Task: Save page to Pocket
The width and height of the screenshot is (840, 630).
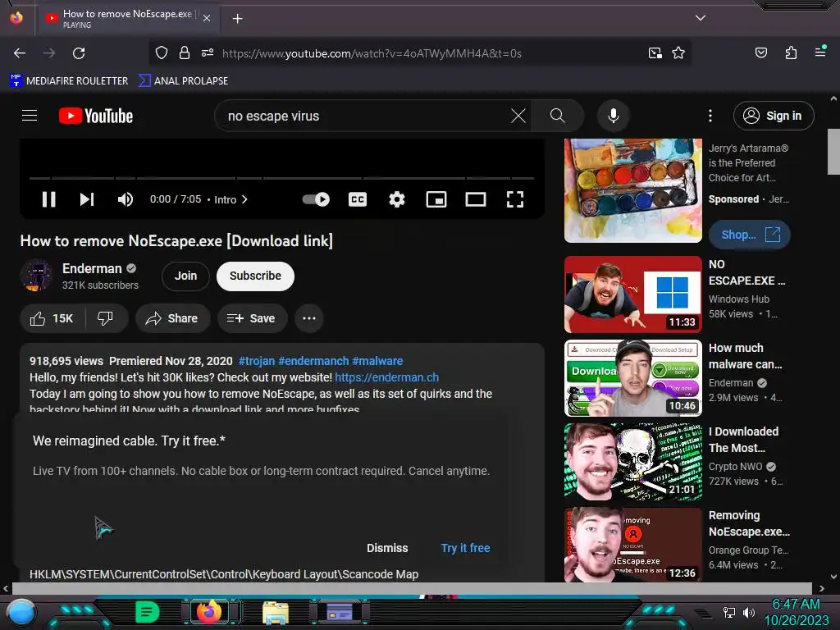Action: tap(760, 52)
